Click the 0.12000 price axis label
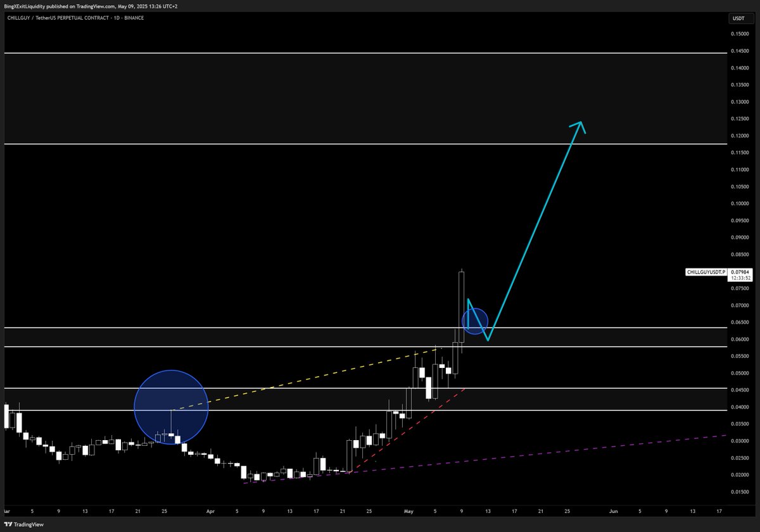This screenshot has height=532, width=760. [x=739, y=136]
